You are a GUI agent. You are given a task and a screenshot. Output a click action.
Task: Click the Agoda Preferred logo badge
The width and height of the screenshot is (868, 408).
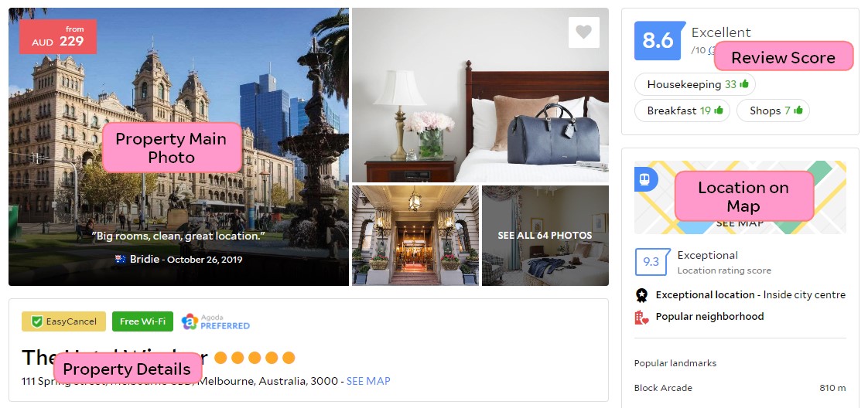[215, 321]
